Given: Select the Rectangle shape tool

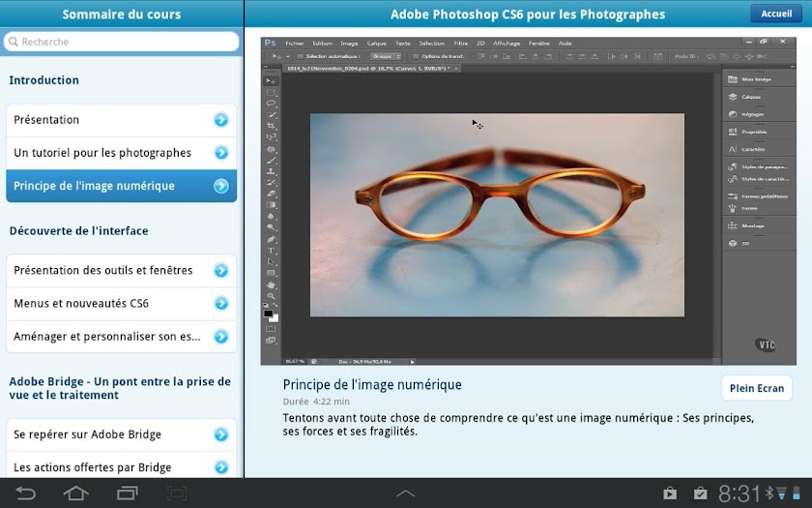Looking at the screenshot, I should tap(271, 273).
